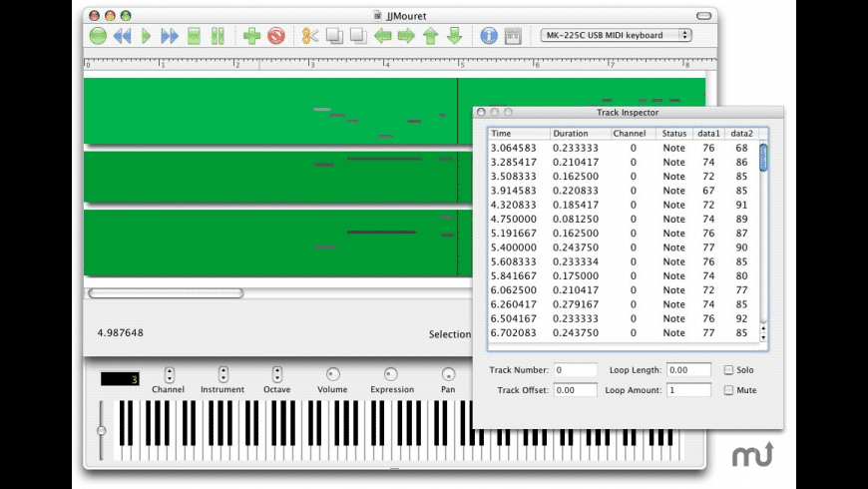Click the Track Number input field

click(x=575, y=370)
